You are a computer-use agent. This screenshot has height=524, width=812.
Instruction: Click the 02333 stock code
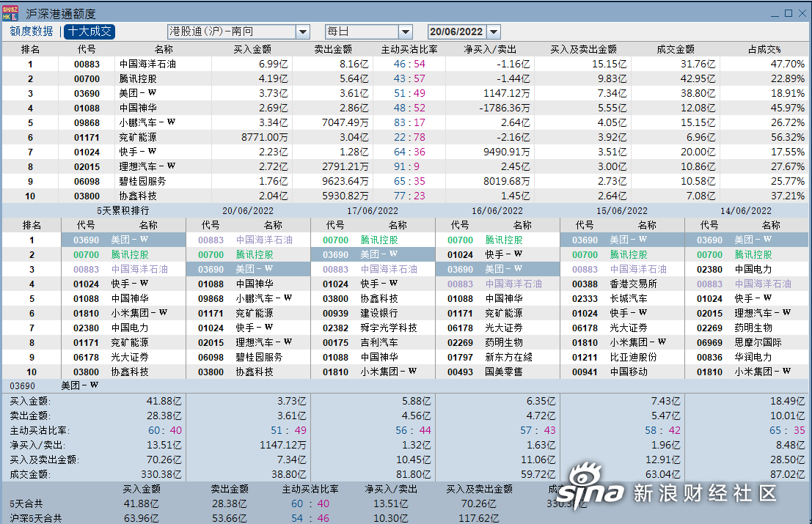pos(585,298)
